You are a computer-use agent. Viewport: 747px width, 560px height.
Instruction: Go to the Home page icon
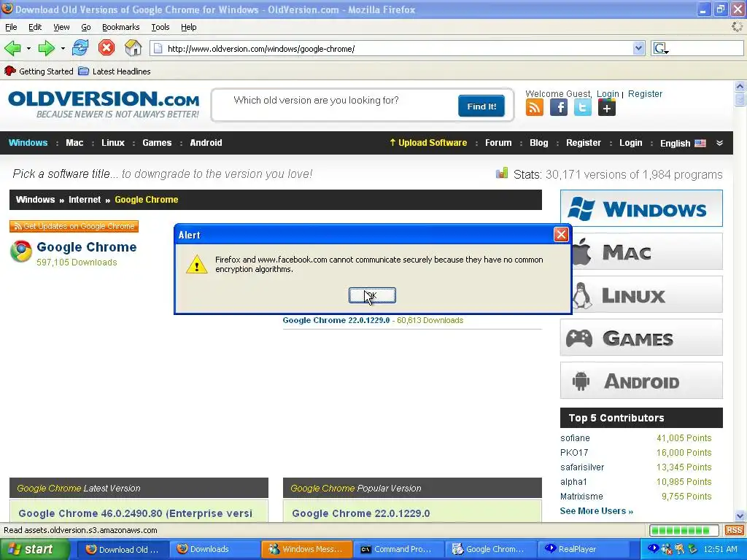coord(133,48)
